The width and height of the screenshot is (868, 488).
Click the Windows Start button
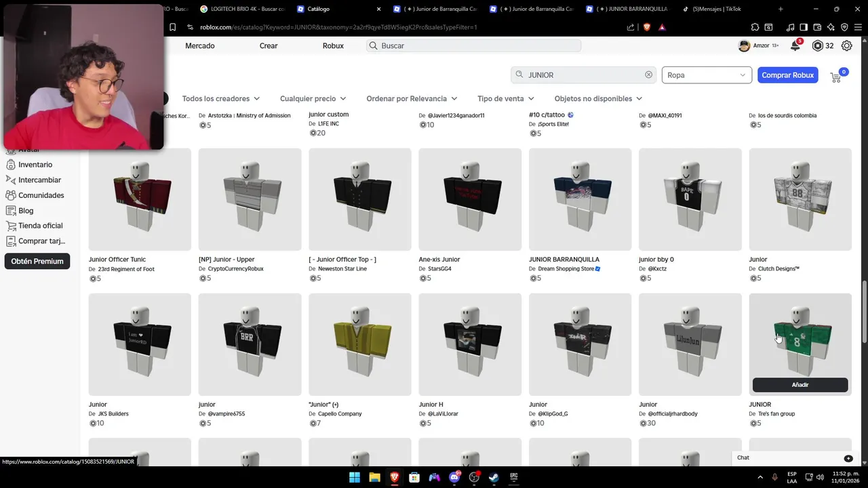coord(355,477)
